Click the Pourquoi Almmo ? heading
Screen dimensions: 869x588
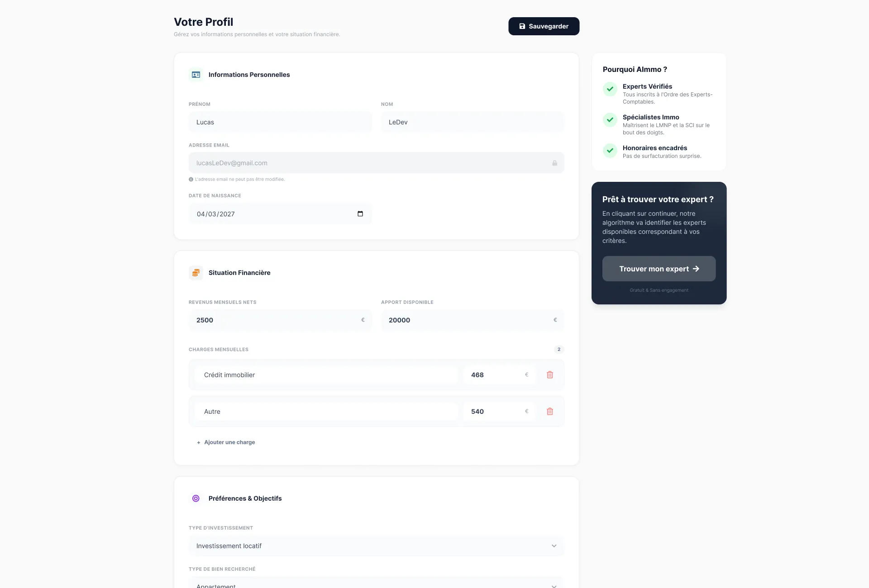pyautogui.click(x=635, y=69)
